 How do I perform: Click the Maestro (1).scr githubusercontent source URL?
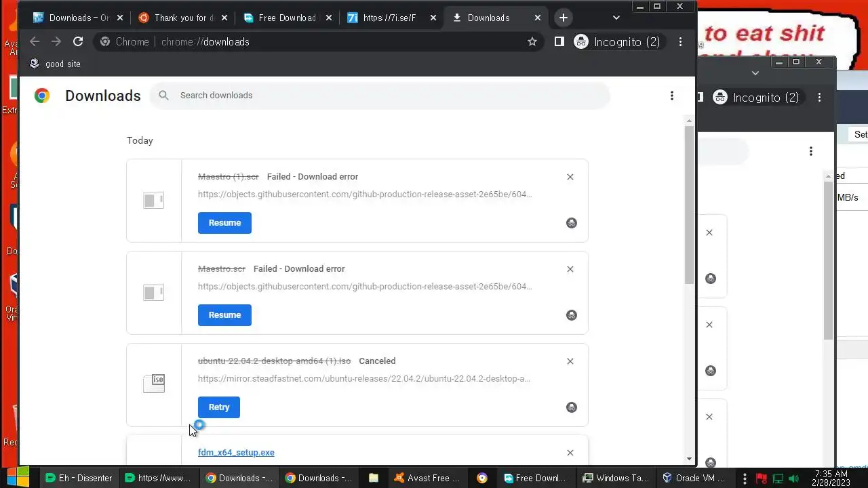click(x=365, y=194)
